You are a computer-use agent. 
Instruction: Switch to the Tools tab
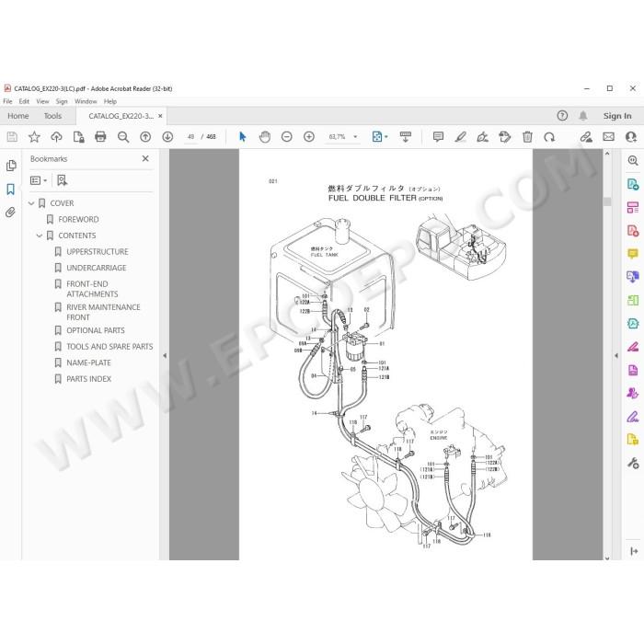52,116
